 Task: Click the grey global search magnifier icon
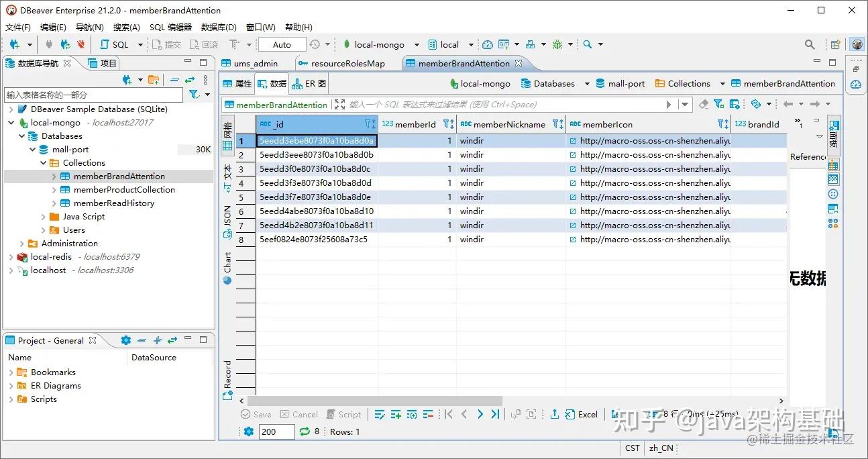click(x=810, y=44)
